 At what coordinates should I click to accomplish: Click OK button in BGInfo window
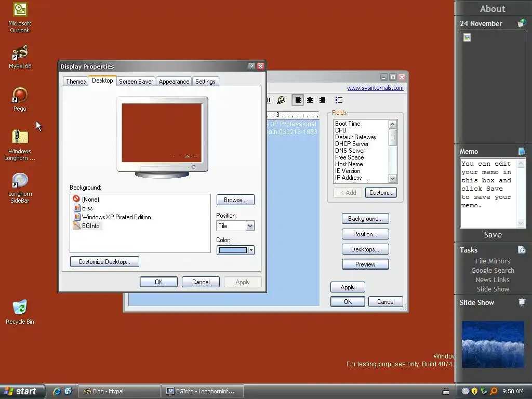click(x=348, y=302)
